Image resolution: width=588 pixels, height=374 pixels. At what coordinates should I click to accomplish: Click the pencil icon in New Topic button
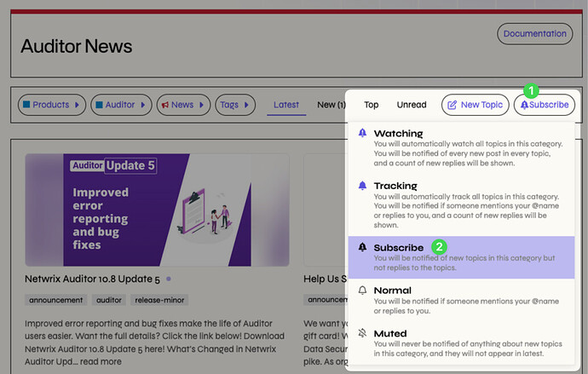point(453,105)
